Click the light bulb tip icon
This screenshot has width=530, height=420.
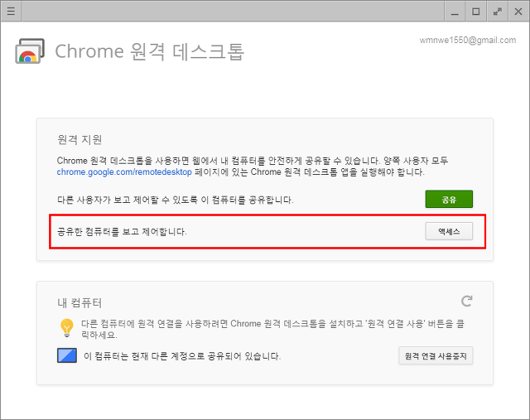click(x=66, y=327)
